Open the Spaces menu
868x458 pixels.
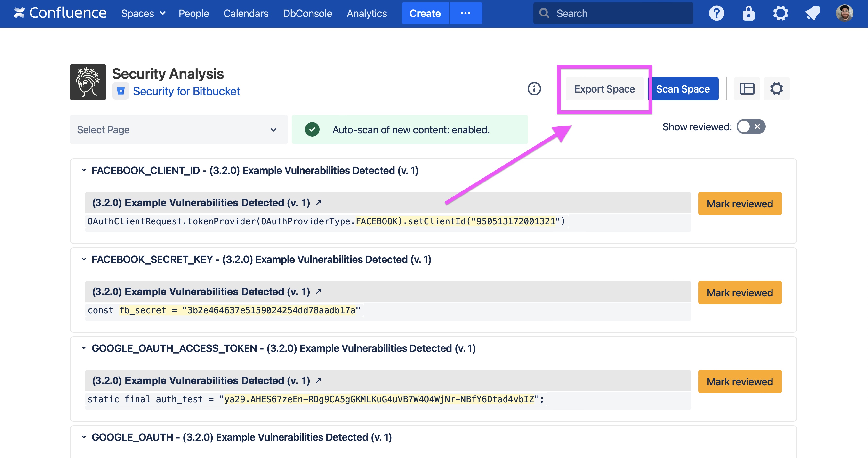tap(143, 14)
